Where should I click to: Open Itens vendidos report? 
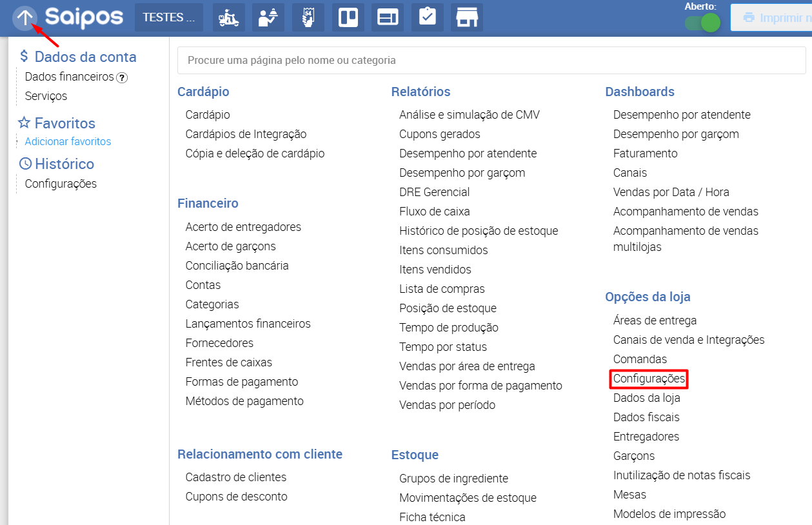point(435,270)
